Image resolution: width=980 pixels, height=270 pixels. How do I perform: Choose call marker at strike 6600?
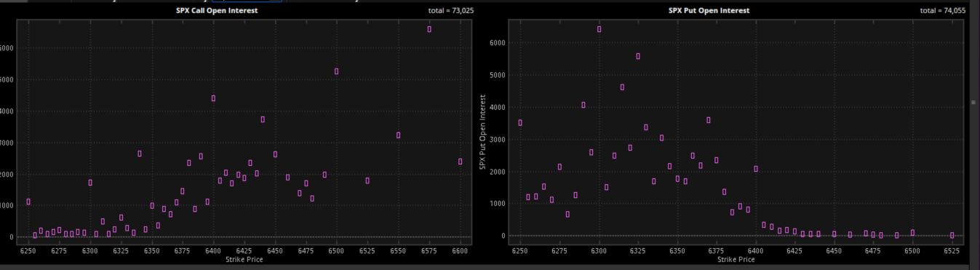point(460,162)
